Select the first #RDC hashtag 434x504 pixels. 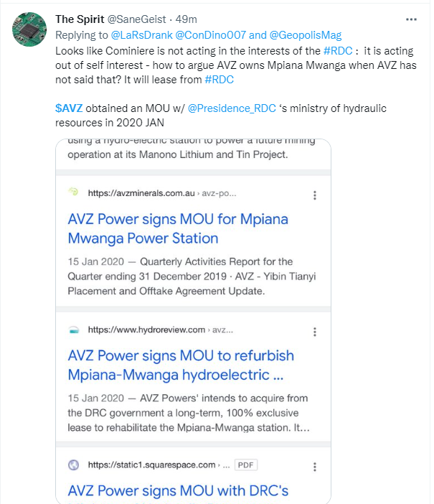(x=338, y=51)
